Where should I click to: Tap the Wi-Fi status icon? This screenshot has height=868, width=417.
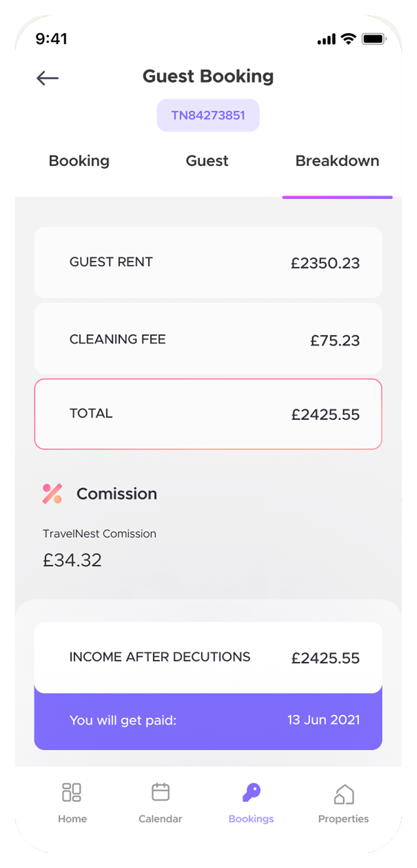click(348, 39)
